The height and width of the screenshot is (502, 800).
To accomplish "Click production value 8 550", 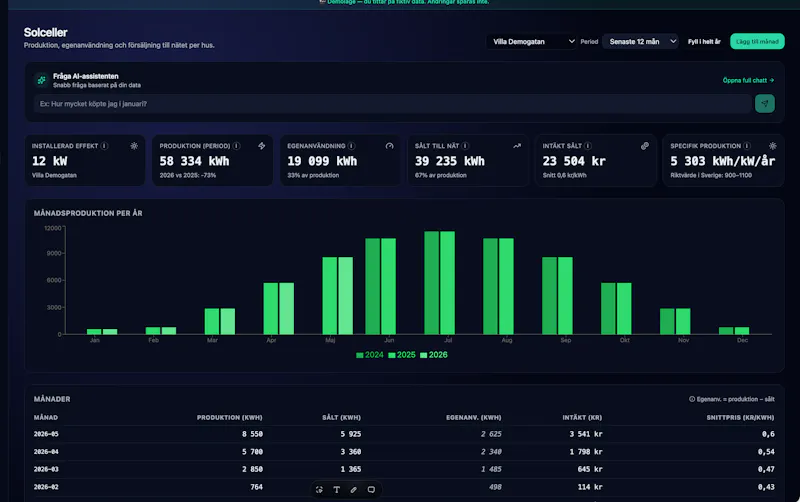I will coord(253,434).
